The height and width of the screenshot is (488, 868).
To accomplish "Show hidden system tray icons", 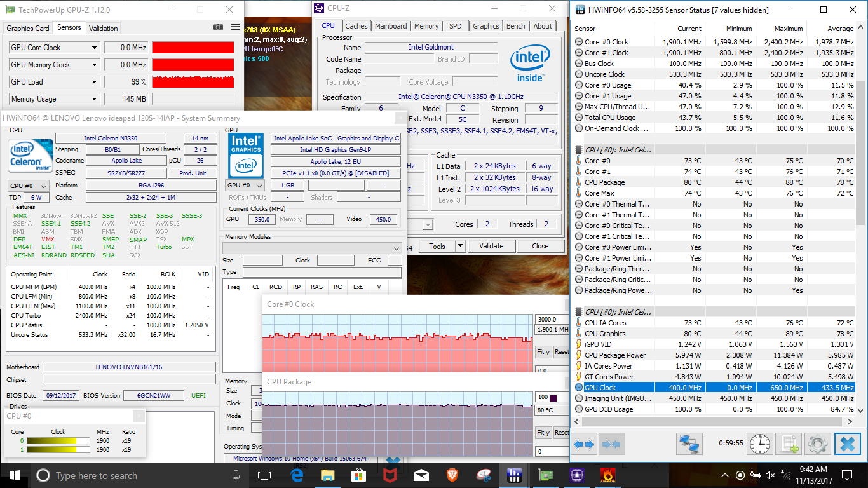I will pos(725,475).
